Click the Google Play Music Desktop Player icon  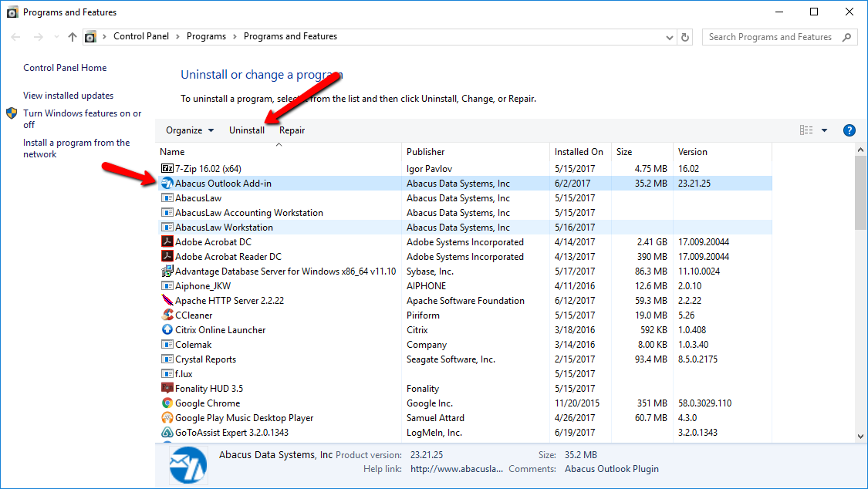point(167,417)
